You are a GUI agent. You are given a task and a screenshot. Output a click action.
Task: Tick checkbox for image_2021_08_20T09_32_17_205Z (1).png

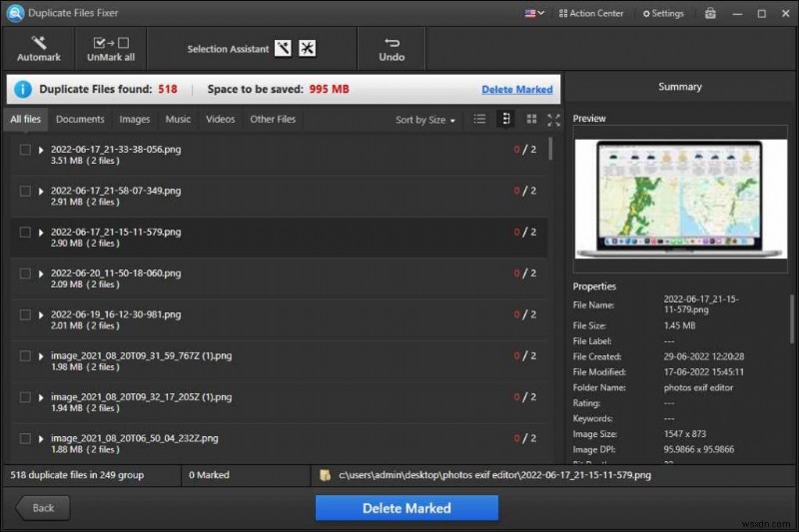pos(25,397)
